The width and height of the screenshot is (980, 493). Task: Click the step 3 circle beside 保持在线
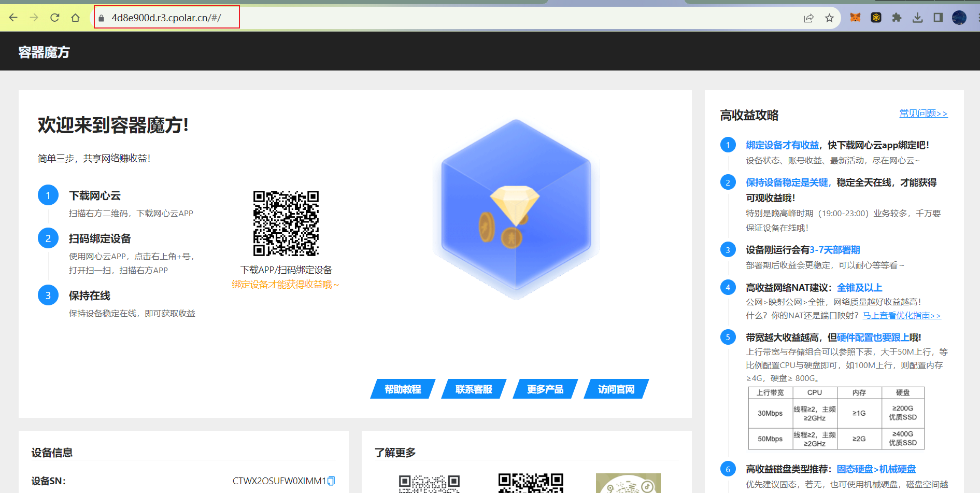click(x=48, y=295)
